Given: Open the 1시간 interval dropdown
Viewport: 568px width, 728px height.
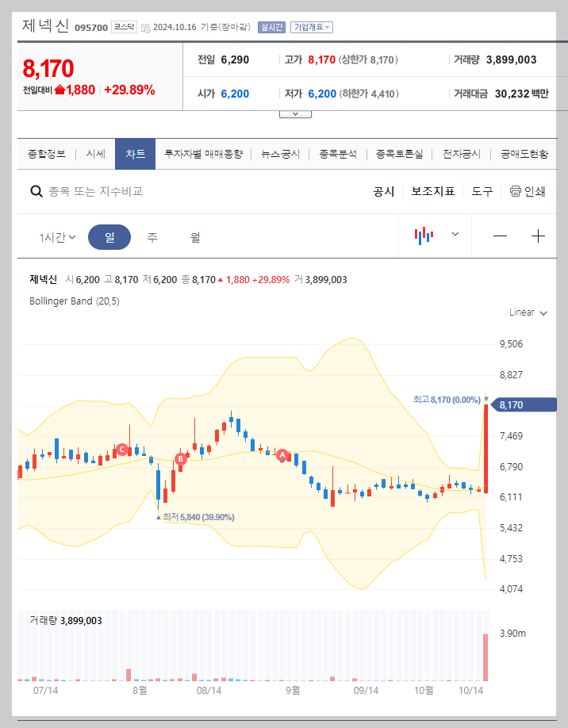Looking at the screenshot, I should 57,236.
